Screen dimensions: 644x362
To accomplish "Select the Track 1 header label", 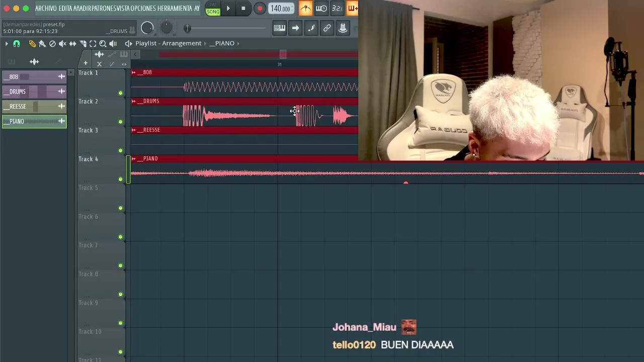I will [88, 73].
